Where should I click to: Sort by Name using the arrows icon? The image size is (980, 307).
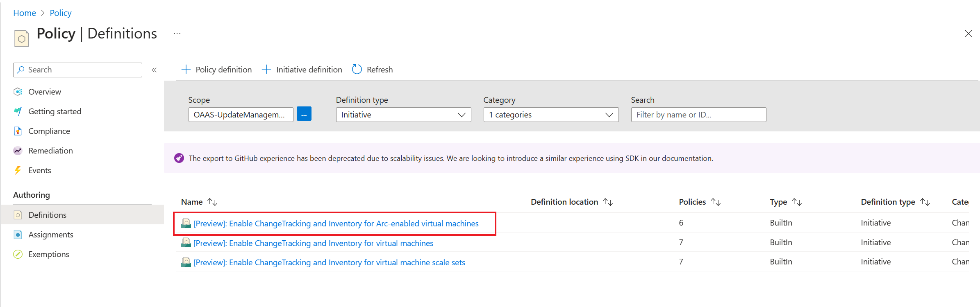(212, 202)
